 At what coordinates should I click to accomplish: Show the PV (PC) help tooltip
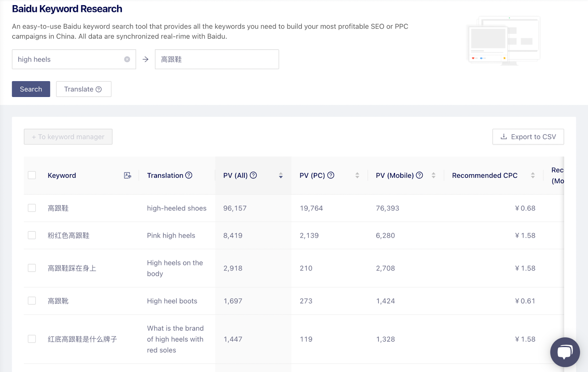pyautogui.click(x=331, y=175)
